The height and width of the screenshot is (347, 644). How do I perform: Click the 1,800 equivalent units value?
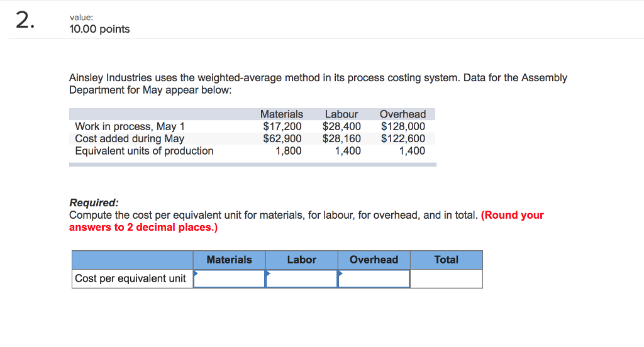(288, 151)
